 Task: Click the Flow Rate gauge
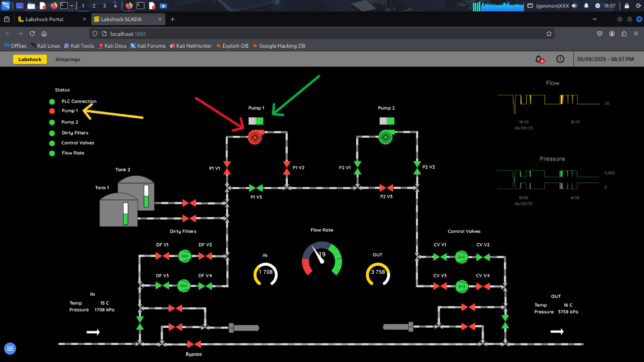tap(322, 259)
